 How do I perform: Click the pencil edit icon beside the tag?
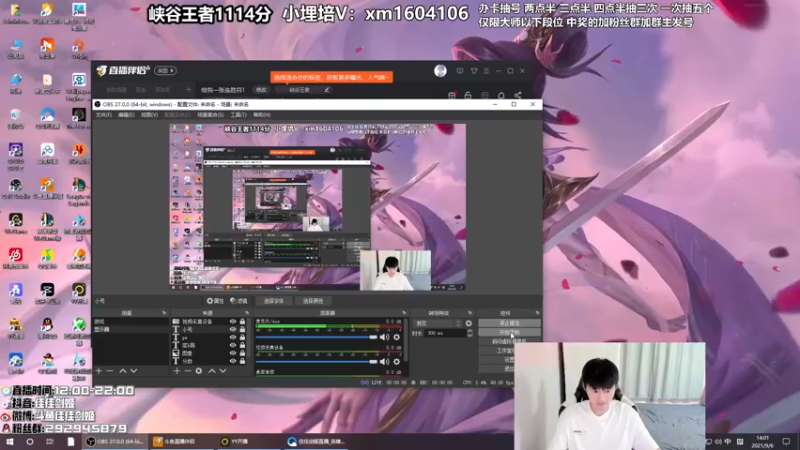click(327, 90)
